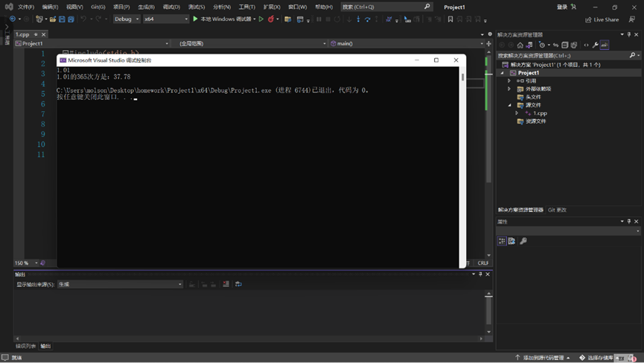Switch between solutions and folder views icon
Image resolution: width=644 pixels, height=363 pixels.
pyautogui.click(x=529, y=45)
